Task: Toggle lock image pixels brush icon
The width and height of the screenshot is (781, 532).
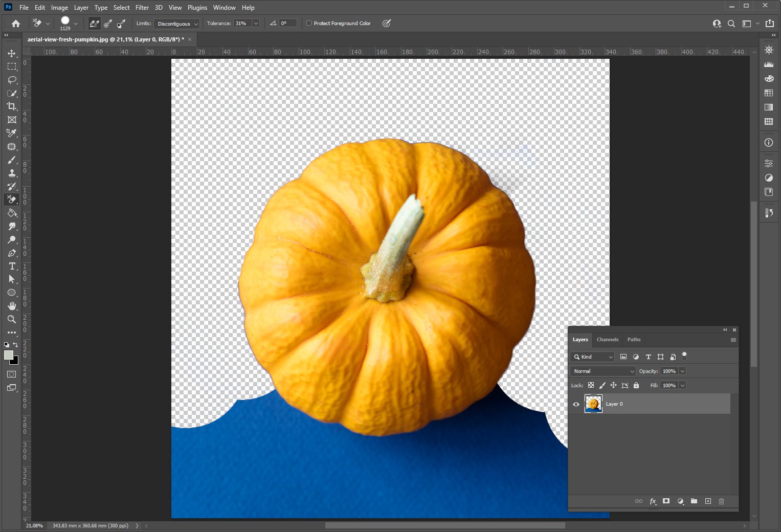Action: pyautogui.click(x=602, y=385)
